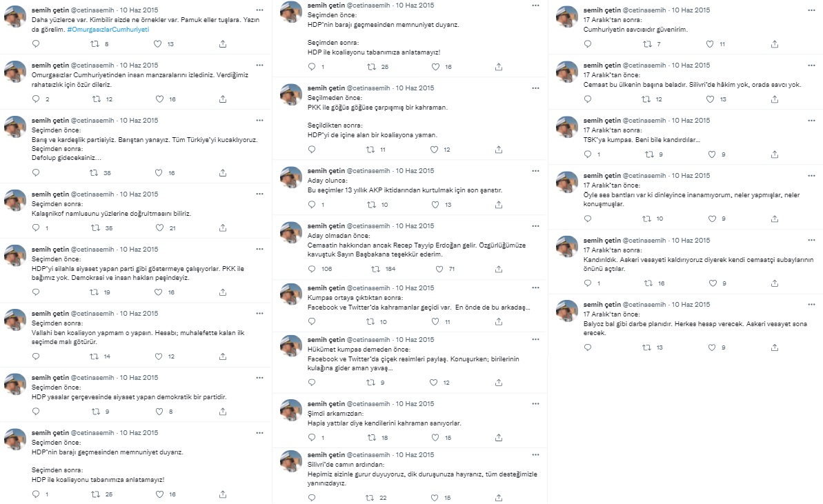Retweet the 'Kalaşnikof namlusunu' tweet
This screenshot has width=823, height=504.
95,228
